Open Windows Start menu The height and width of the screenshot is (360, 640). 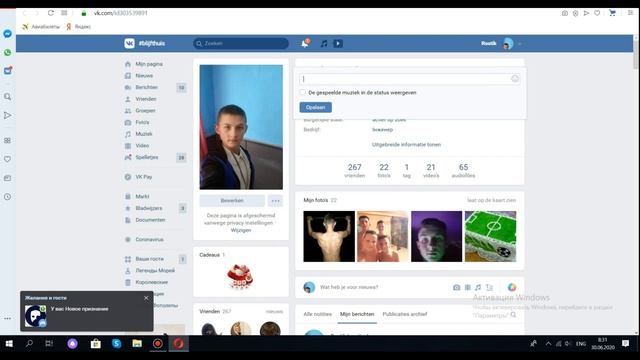(x=9, y=344)
